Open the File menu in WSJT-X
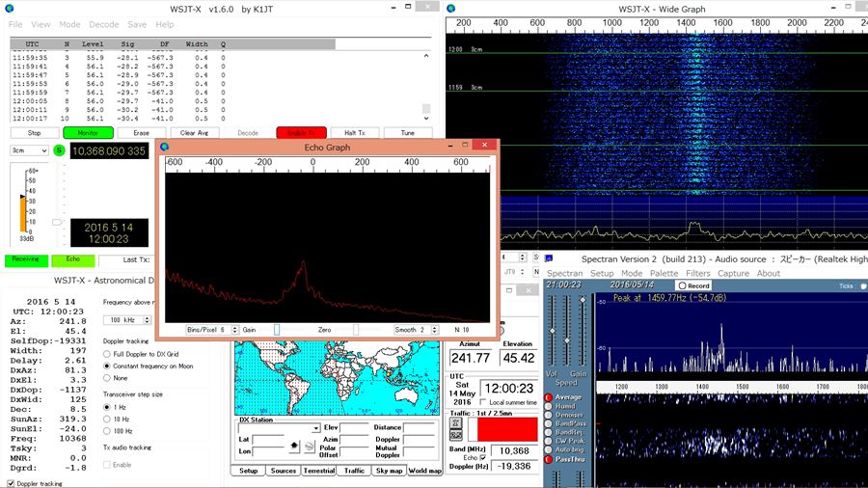The width and height of the screenshot is (868, 488). [x=15, y=24]
